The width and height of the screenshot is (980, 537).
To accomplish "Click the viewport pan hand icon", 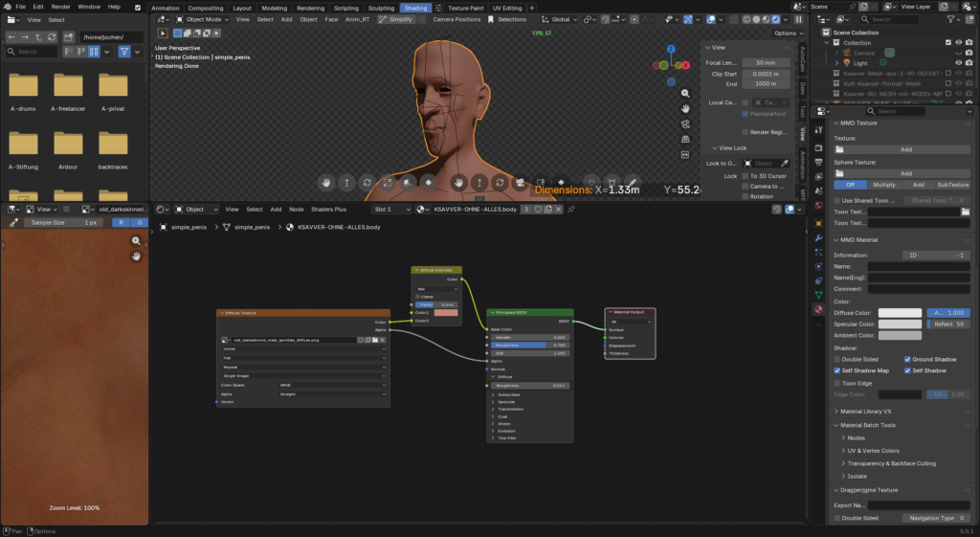I will [685, 108].
